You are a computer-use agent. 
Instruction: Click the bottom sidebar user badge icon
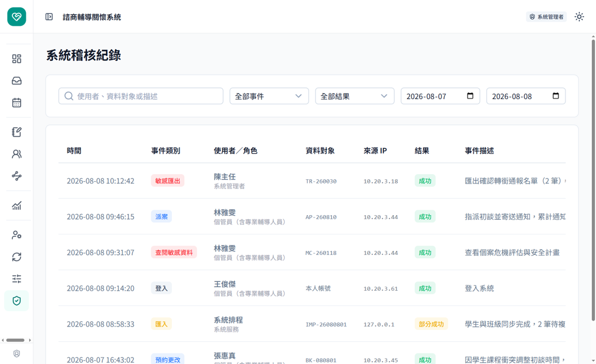pyautogui.click(x=17, y=353)
